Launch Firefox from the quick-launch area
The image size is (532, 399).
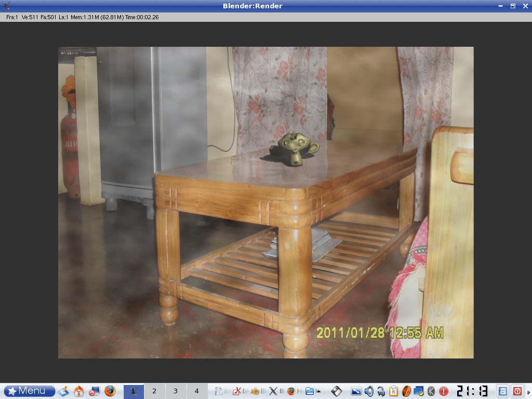point(110,391)
